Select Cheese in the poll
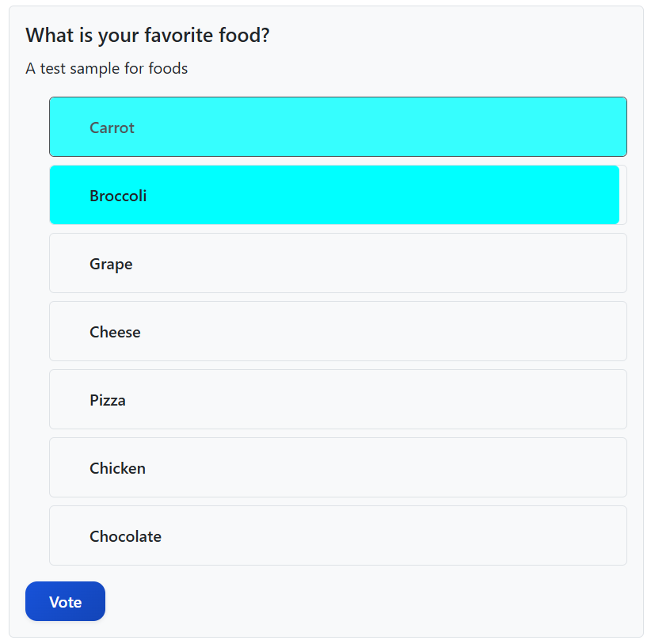Viewport: 670px width, 644px height. (337, 331)
